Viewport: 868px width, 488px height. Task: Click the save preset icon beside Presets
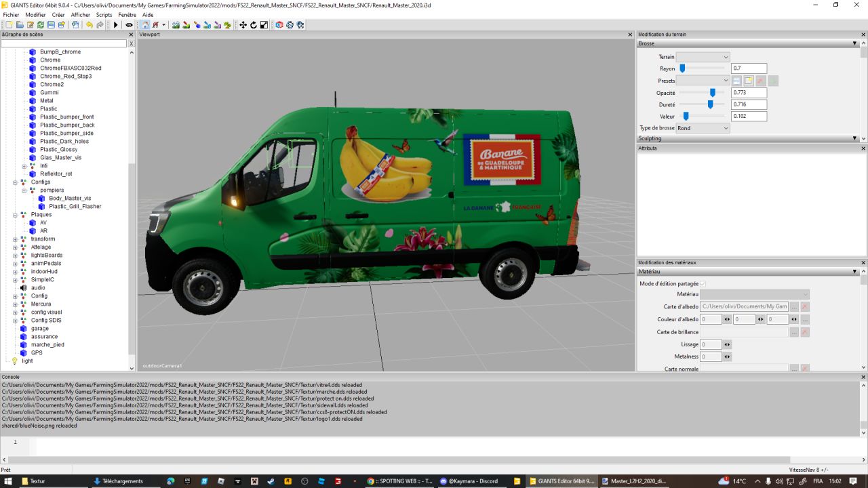(736, 81)
